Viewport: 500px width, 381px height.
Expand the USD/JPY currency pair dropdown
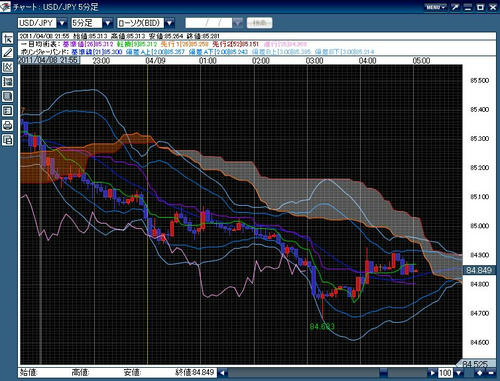point(62,23)
